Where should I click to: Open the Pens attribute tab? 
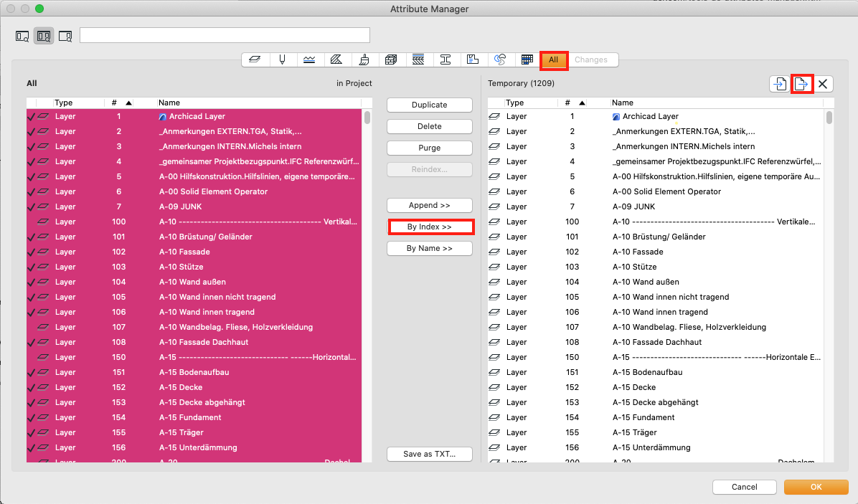click(x=282, y=60)
